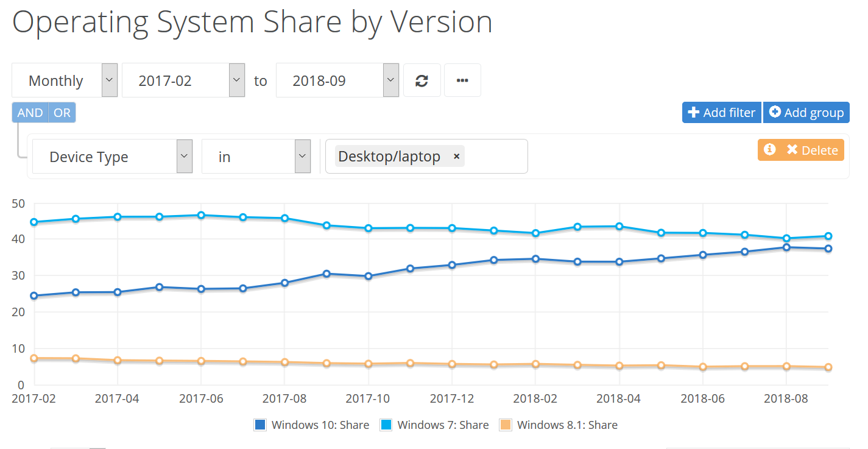The image size is (868, 449).
Task: Click the refresh icon button
Action: point(422,80)
